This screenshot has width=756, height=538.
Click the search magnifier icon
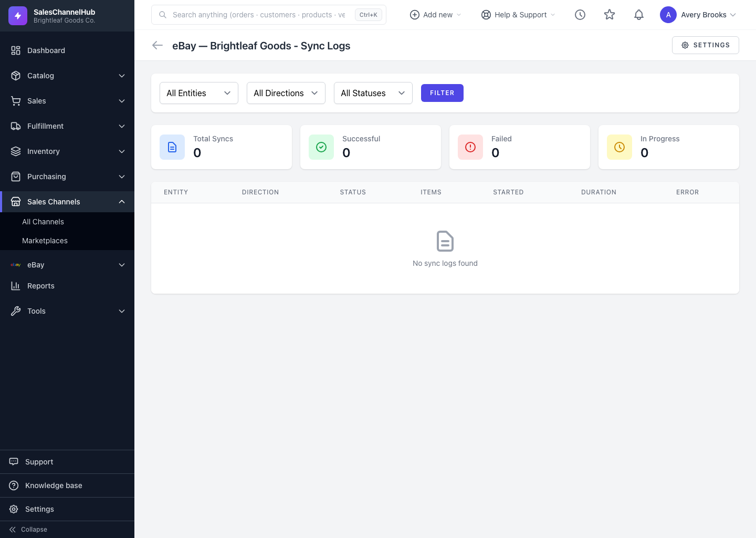click(163, 15)
